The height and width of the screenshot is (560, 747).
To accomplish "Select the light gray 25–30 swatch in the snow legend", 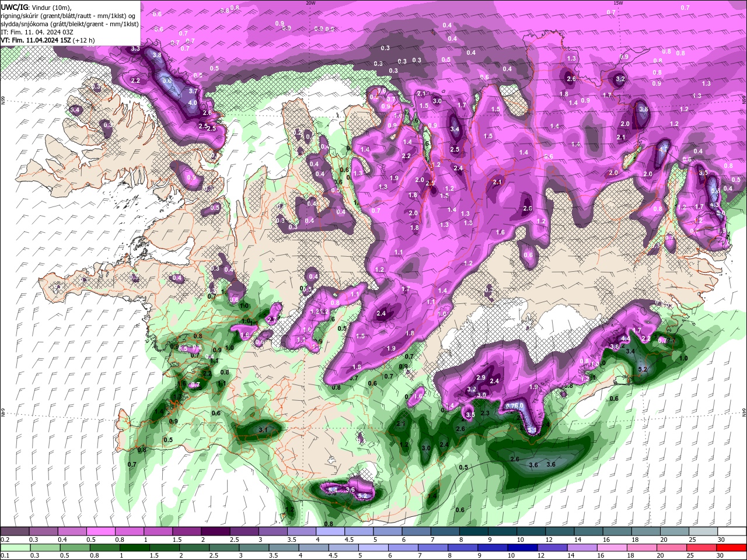I will point(703,531).
